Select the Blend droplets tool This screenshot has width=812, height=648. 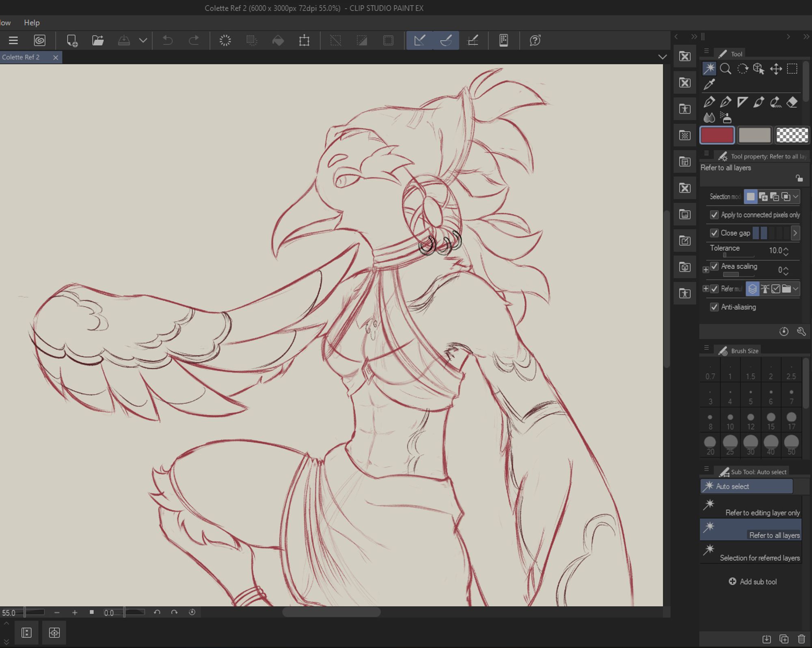pyautogui.click(x=709, y=118)
